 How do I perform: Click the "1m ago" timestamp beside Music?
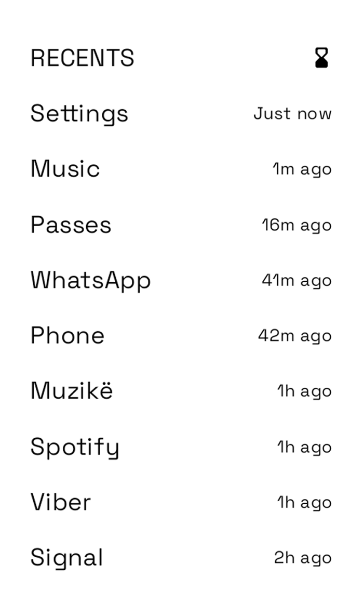pyautogui.click(x=302, y=169)
